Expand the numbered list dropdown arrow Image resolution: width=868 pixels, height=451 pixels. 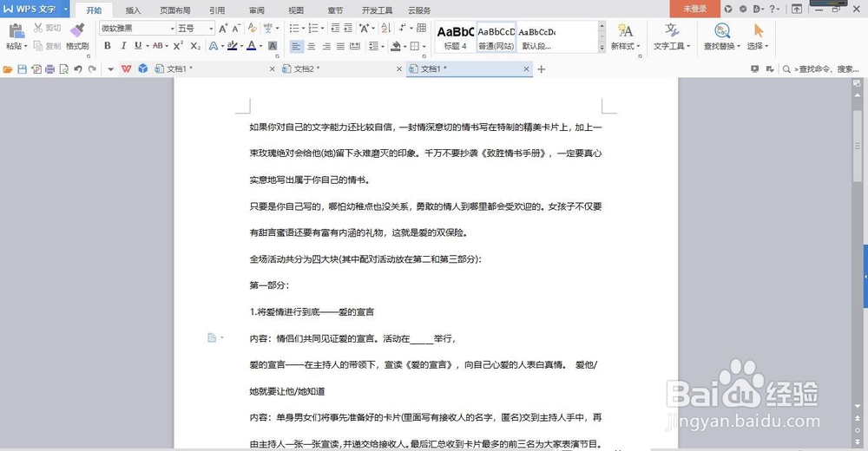coord(322,29)
